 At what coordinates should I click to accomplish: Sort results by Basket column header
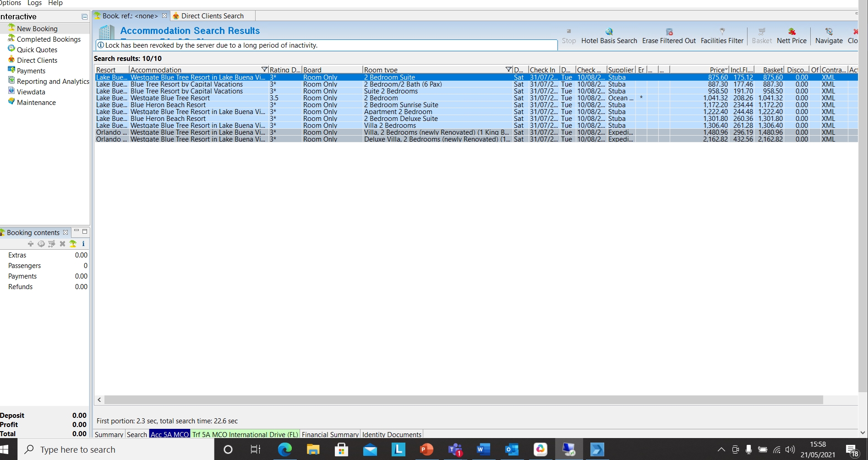770,70
